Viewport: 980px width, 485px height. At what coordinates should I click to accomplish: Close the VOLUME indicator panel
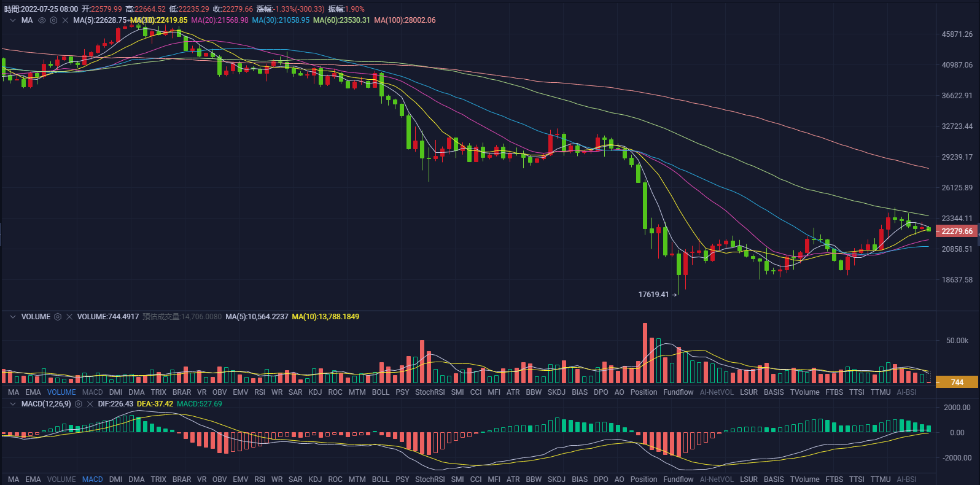click(69, 317)
